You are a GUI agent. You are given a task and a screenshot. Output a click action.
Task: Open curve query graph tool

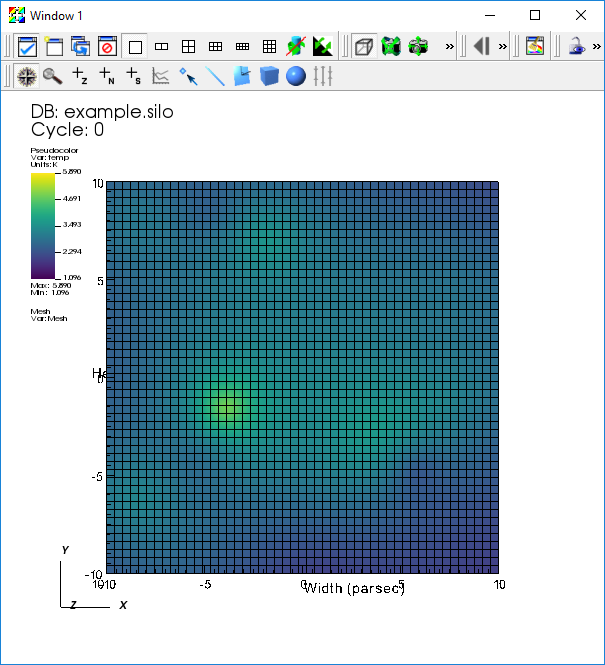[x=161, y=77]
